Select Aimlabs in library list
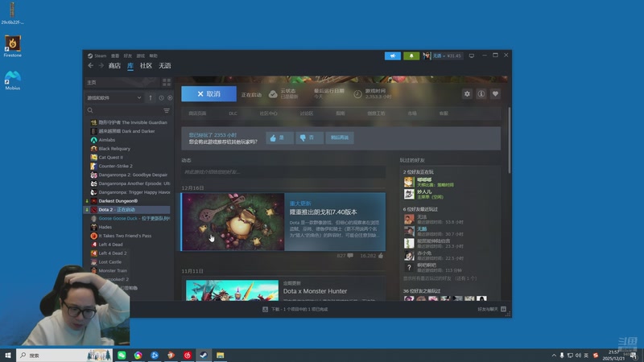The image size is (644, 362). click(x=107, y=140)
